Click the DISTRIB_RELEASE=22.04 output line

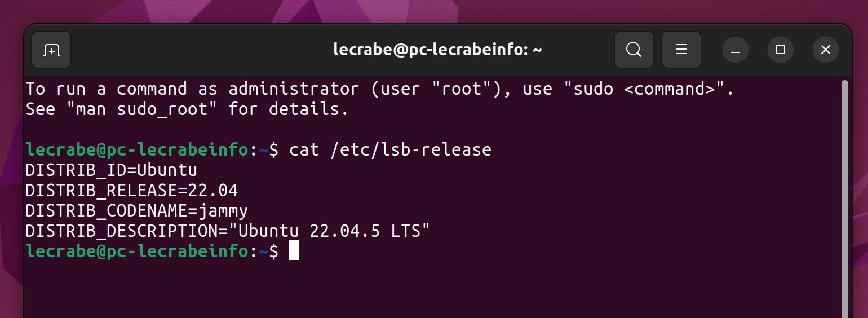click(132, 191)
